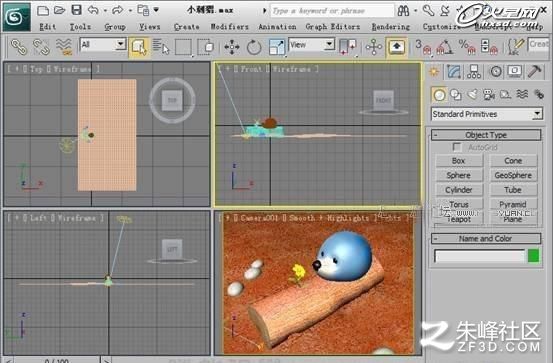Screen dimensions: 553x363
Task: Open the Hierarchy command panel tab
Action: tap(474, 72)
